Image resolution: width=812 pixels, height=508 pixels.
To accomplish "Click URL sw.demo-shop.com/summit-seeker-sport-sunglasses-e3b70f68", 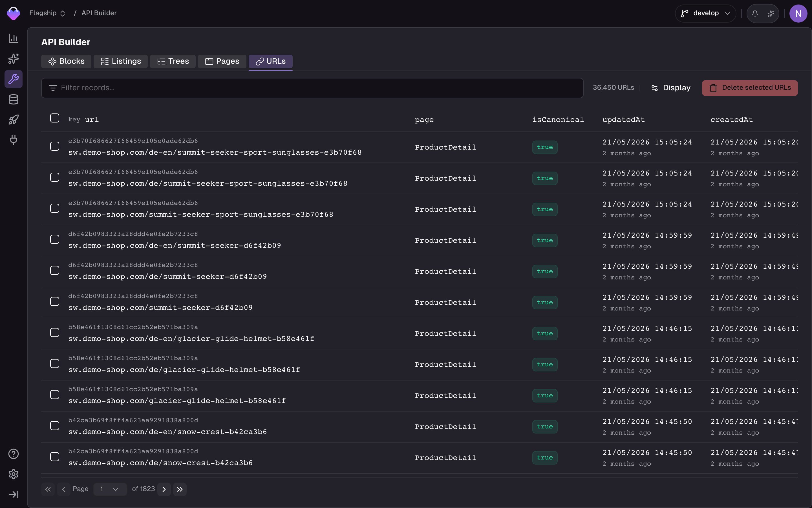I will click(201, 214).
